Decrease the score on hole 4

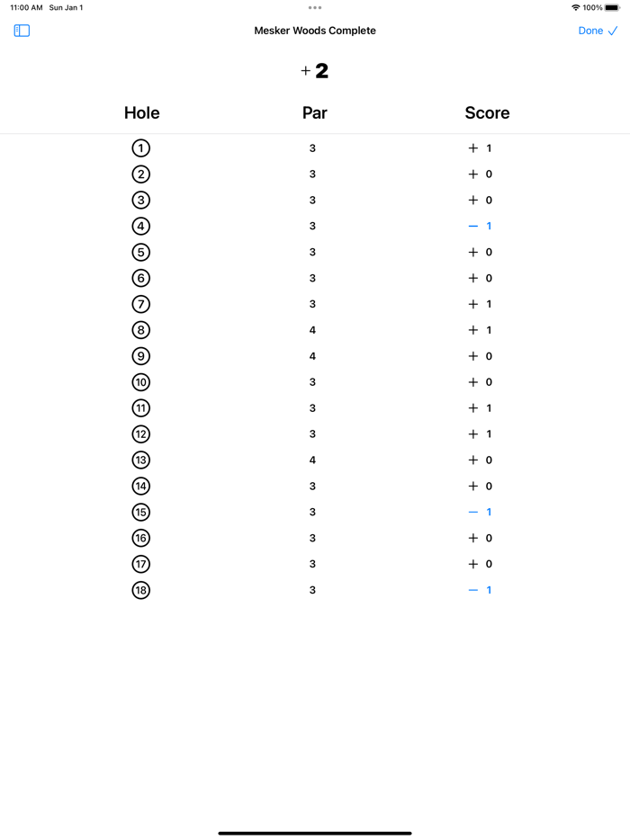pos(472,226)
